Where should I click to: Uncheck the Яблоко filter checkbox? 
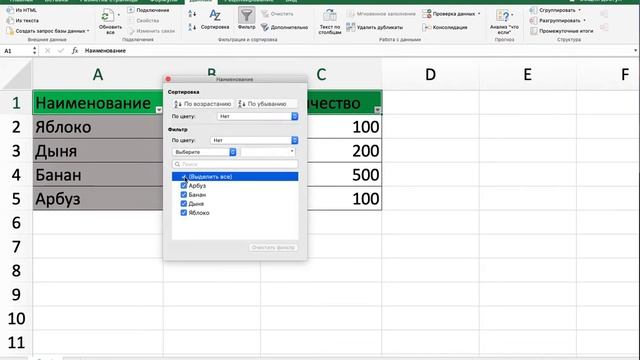tap(184, 213)
